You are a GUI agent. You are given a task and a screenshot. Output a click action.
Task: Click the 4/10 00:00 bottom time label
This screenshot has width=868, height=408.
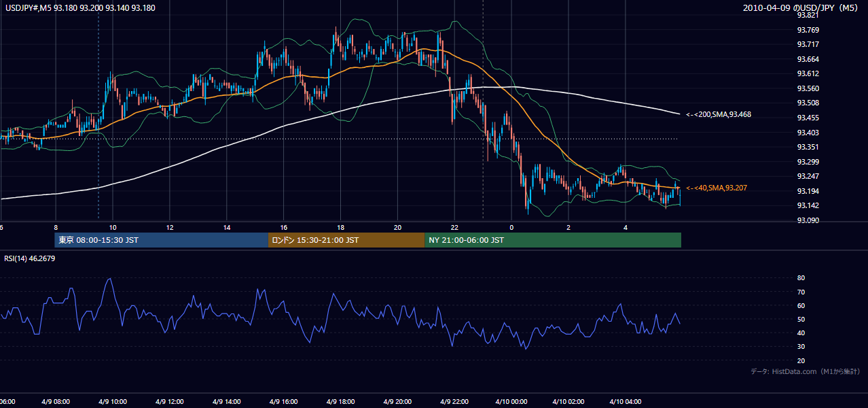(x=511, y=401)
